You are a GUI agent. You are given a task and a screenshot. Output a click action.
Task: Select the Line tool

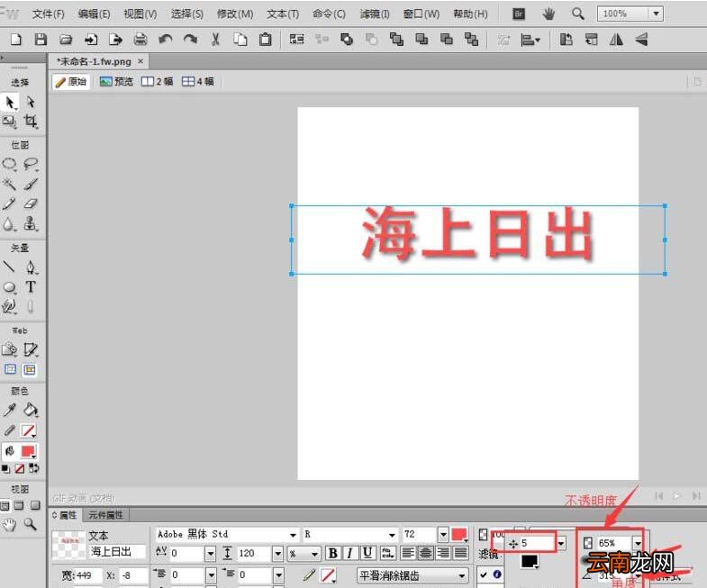tap(10, 267)
